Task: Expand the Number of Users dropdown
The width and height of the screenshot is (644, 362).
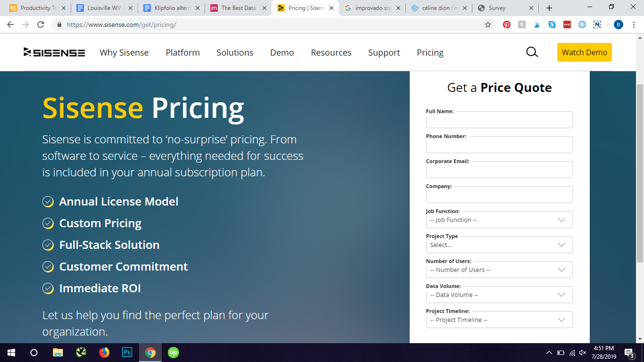Action: pyautogui.click(x=499, y=270)
